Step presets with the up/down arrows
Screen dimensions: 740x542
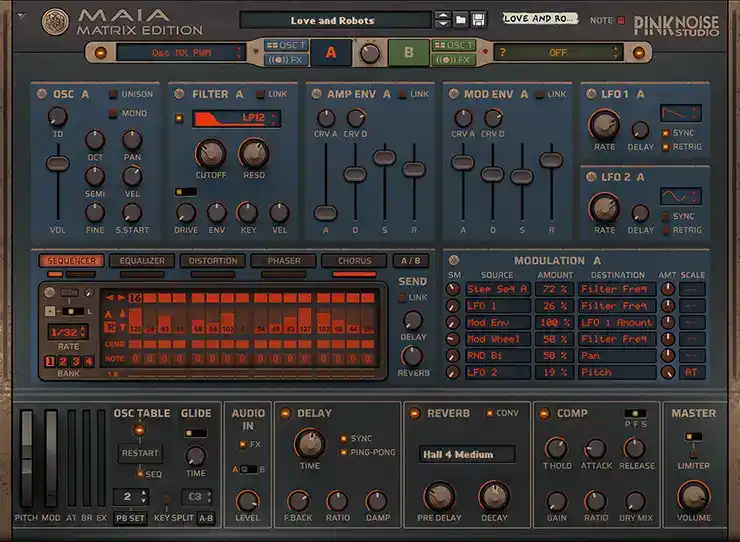(x=443, y=20)
